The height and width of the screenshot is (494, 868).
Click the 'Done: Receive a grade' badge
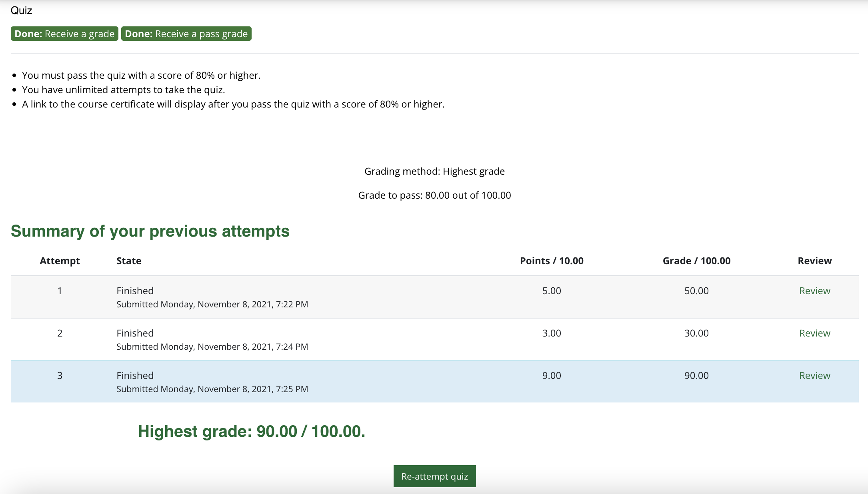coord(64,34)
